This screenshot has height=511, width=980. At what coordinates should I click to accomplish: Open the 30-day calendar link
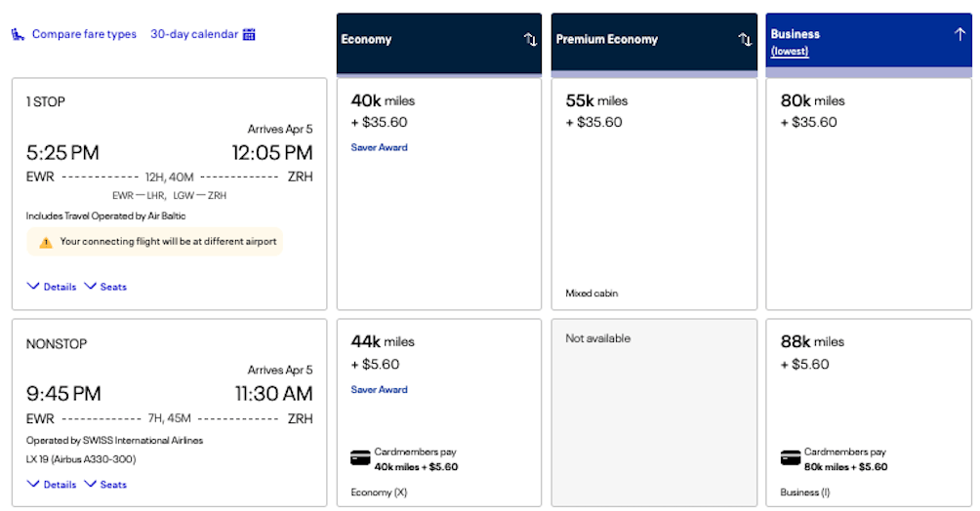point(194,34)
